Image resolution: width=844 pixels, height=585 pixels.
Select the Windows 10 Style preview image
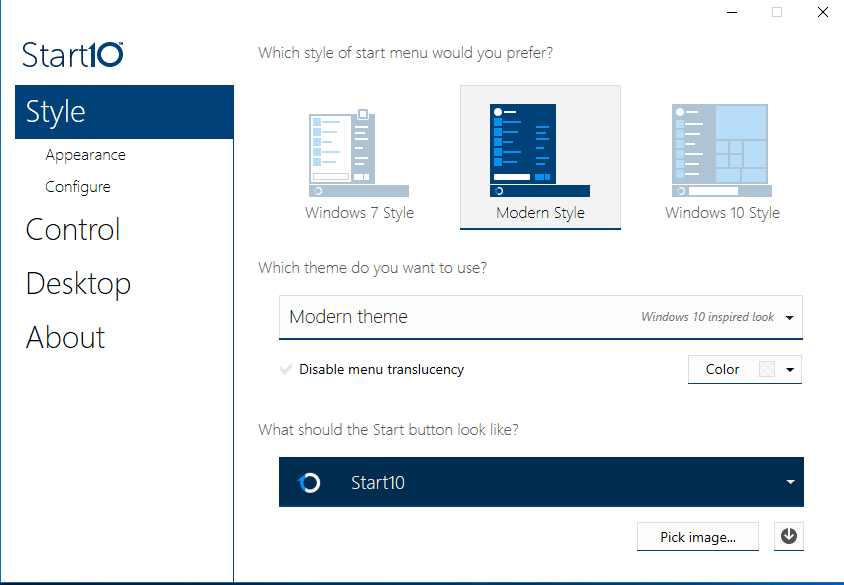(x=721, y=148)
